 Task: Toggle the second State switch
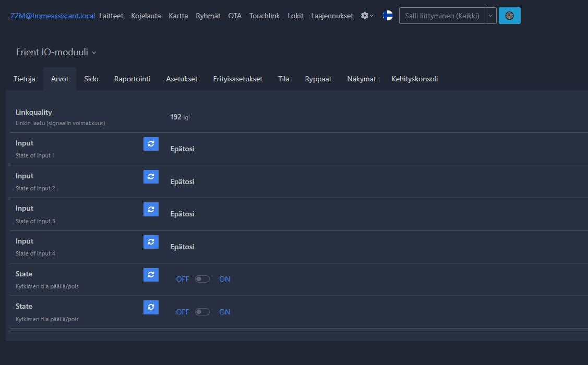point(202,312)
